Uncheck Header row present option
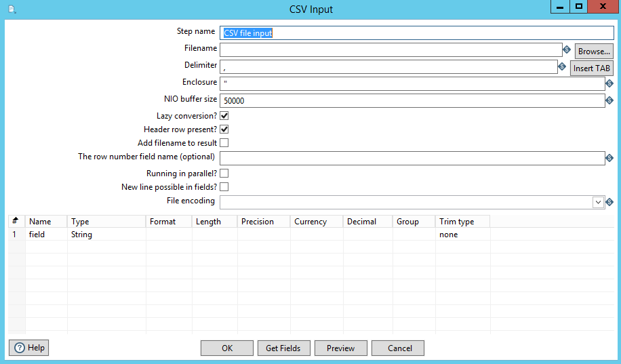The image size is (621, 364). point(224,129)
